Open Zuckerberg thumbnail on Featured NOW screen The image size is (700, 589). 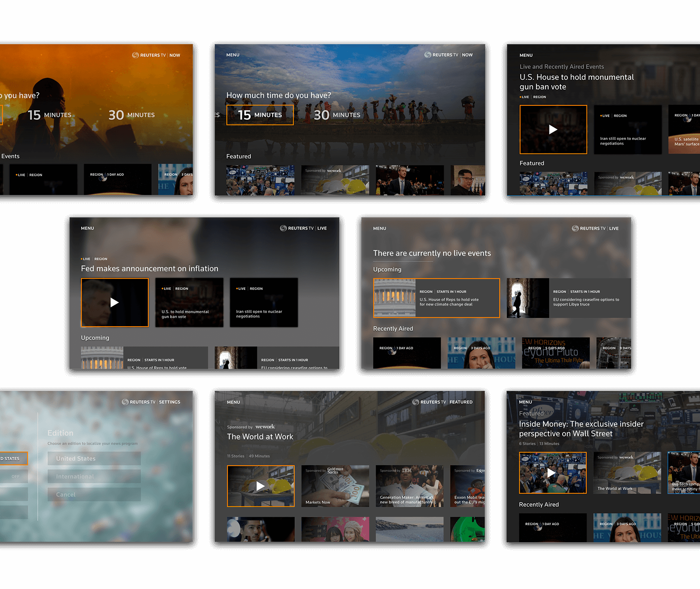(409, 180)
